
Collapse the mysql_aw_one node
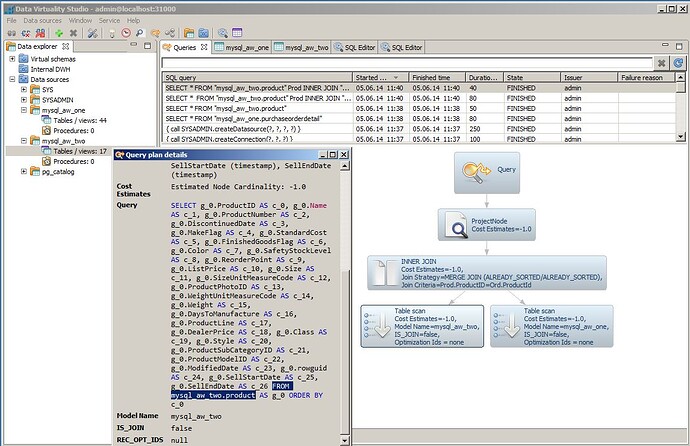[x=24, y=110]
